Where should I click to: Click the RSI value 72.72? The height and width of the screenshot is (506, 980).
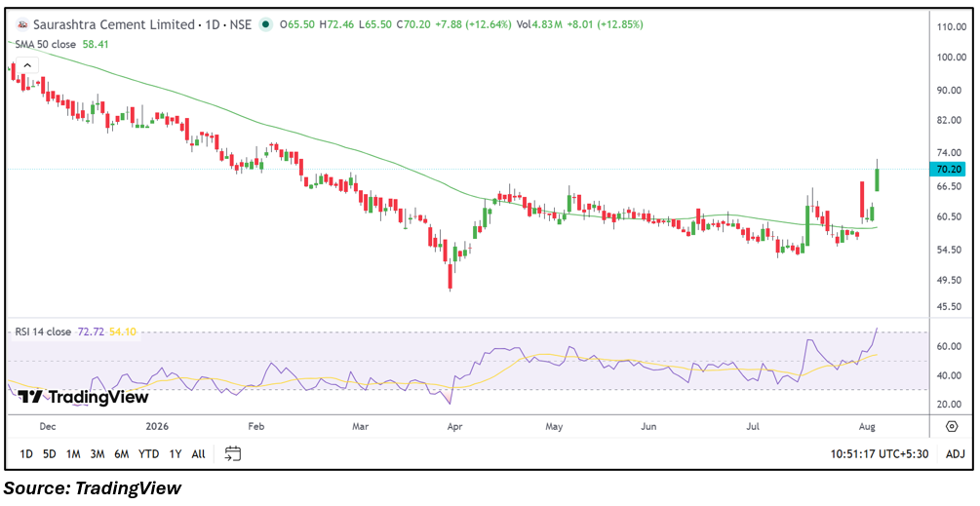[90, 332]
